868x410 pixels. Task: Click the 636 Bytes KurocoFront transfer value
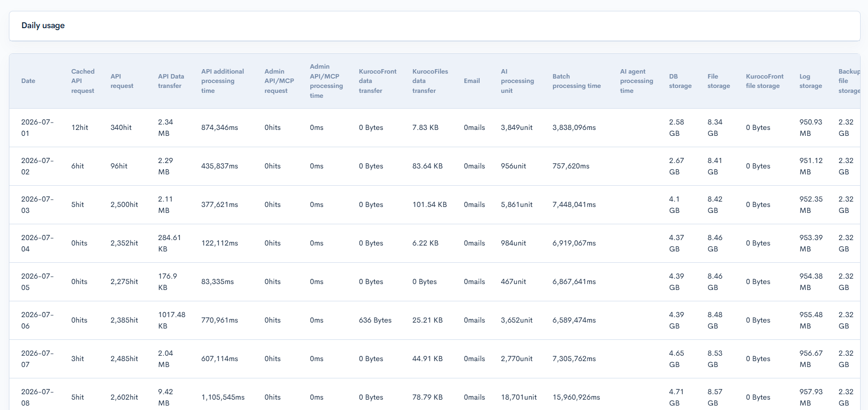click(x=375, y=320)
